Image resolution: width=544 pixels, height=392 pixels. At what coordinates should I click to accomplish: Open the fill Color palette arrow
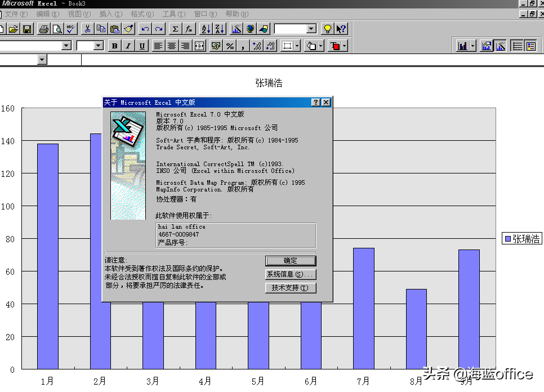[x=320, y=46]
